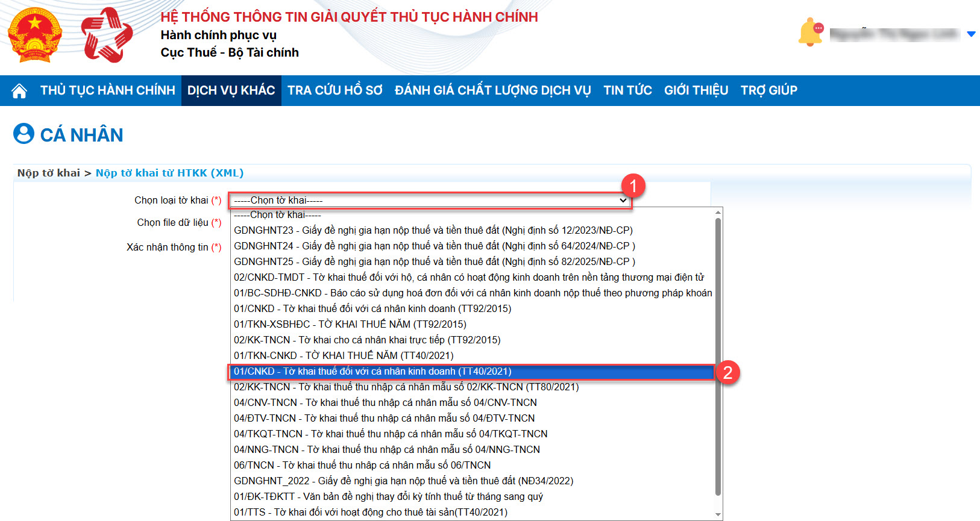Open the TRA CỨU HỒ SƠ menu
The width and height of the screenshot is (980, 521).
(335, 91)
